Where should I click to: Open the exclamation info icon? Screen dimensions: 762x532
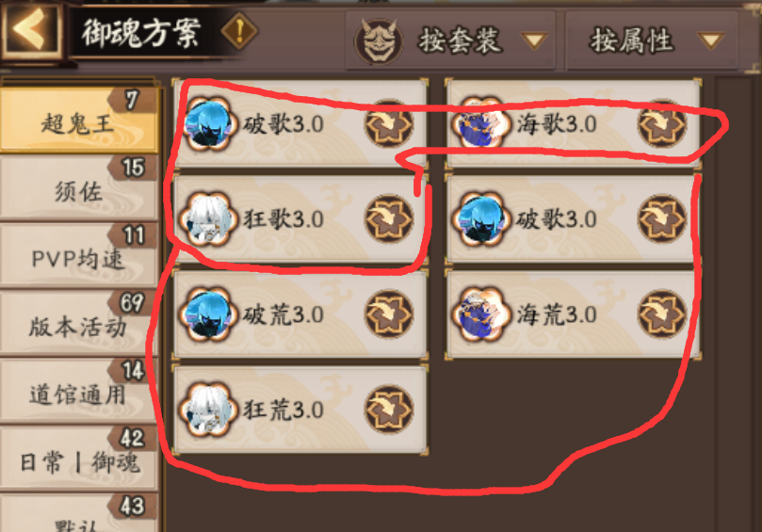coord(239,31)
